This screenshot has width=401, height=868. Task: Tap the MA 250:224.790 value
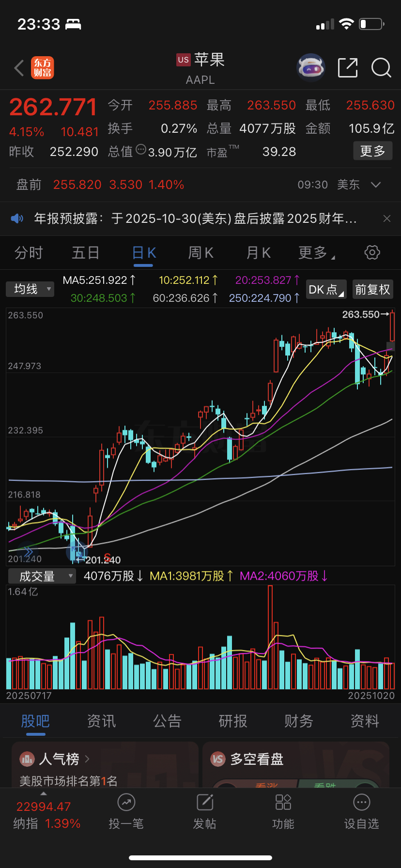click(x=264, y=298)
